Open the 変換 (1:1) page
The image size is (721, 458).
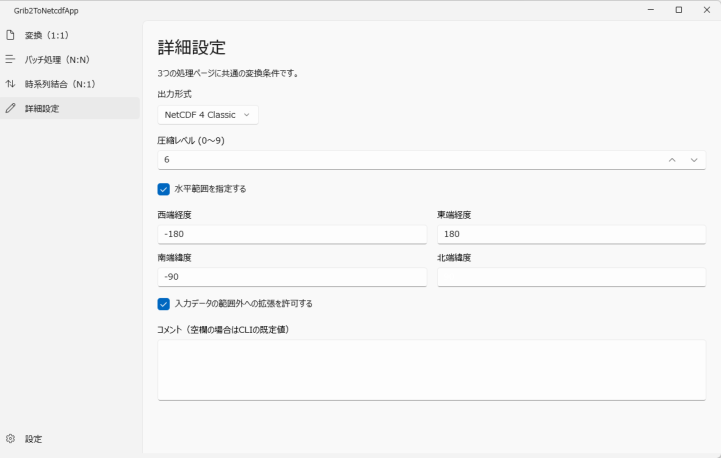point(70,35)
